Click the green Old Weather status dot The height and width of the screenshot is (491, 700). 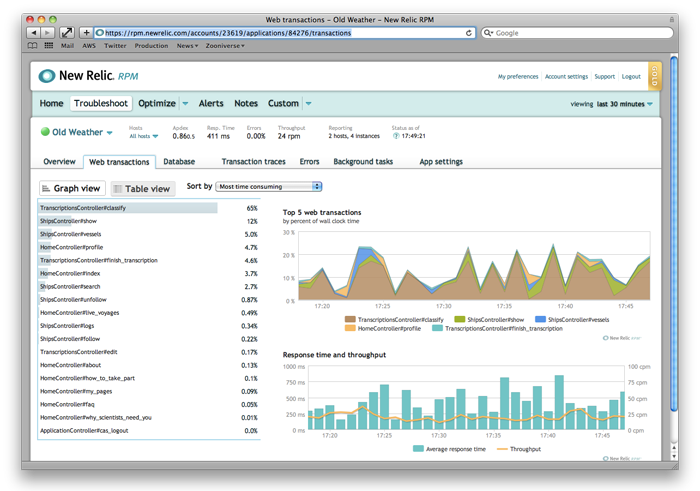[x=45, y=132]
